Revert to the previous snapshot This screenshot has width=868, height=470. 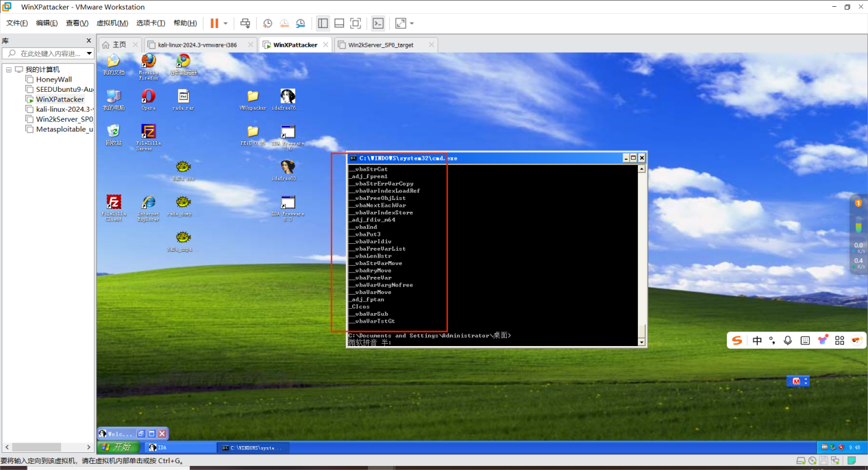click(284, 23)
